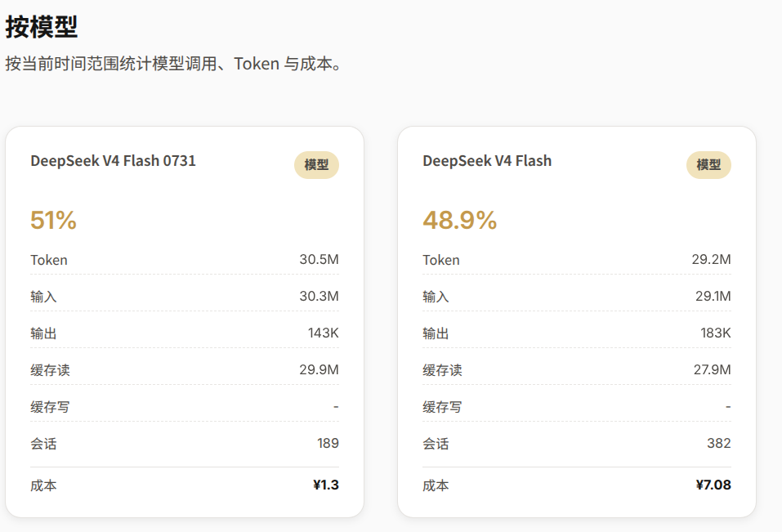Click 成本 label in the ¥7.08 row

[x=436, y=485]
